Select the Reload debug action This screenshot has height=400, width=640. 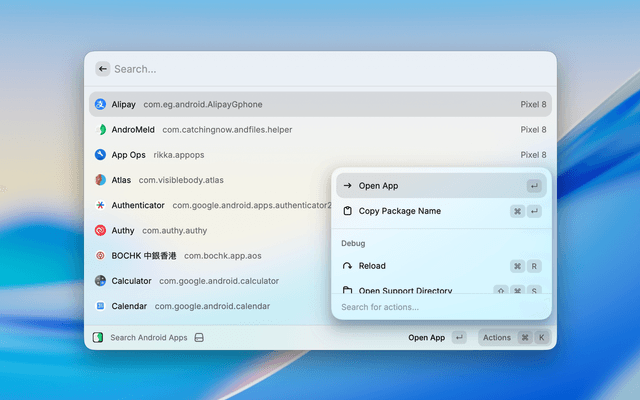coord(441,266)
